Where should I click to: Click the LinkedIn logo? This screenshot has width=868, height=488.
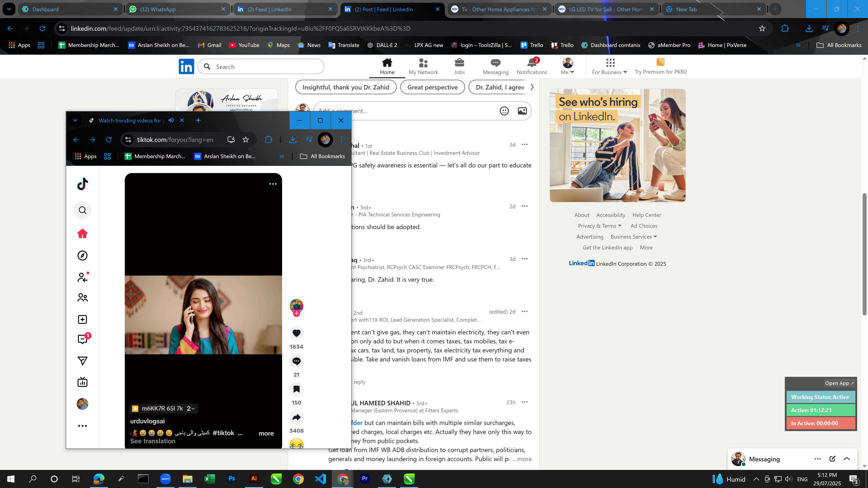click(x=186, y=66)
